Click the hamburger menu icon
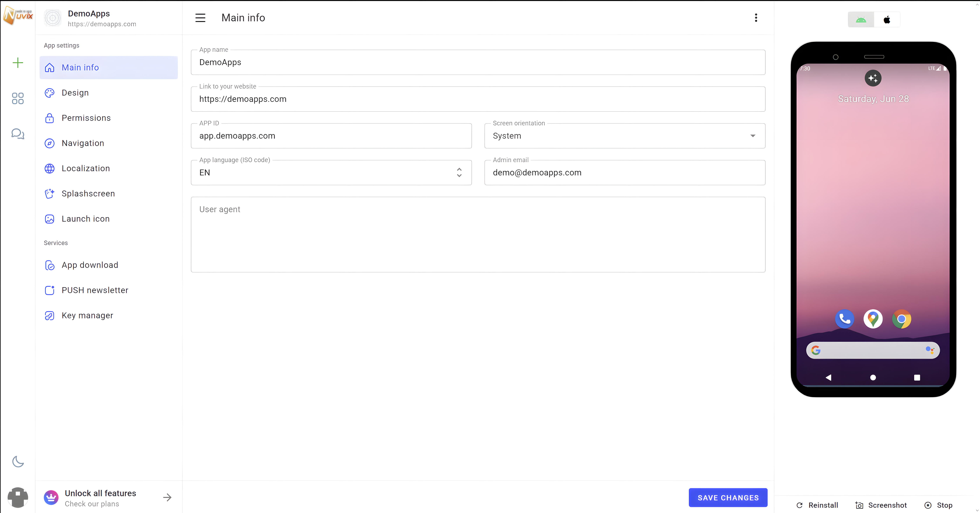The height and width of the screenshot is (513, 980). [x=200, y=18]
